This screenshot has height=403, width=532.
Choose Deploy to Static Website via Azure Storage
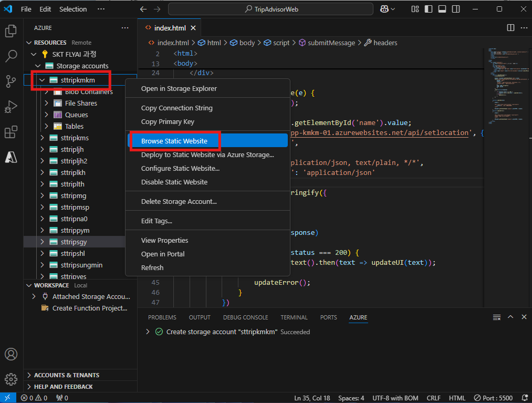[x=207, y=155]
